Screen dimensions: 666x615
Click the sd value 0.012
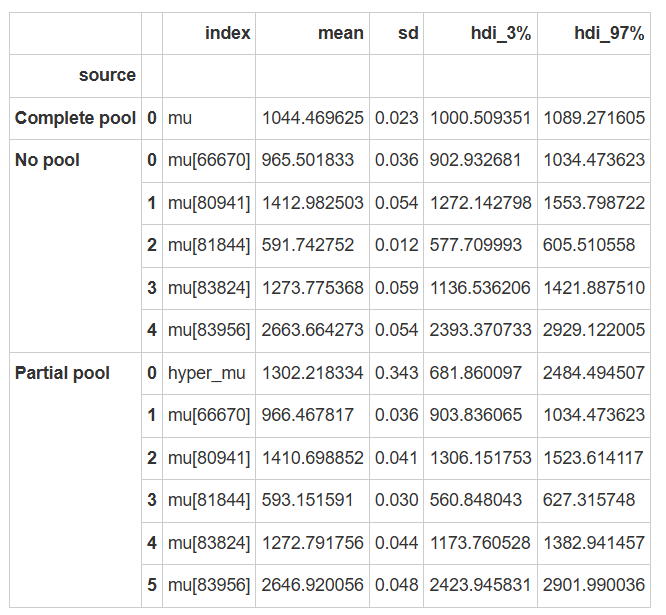click(x=397, y=245)
